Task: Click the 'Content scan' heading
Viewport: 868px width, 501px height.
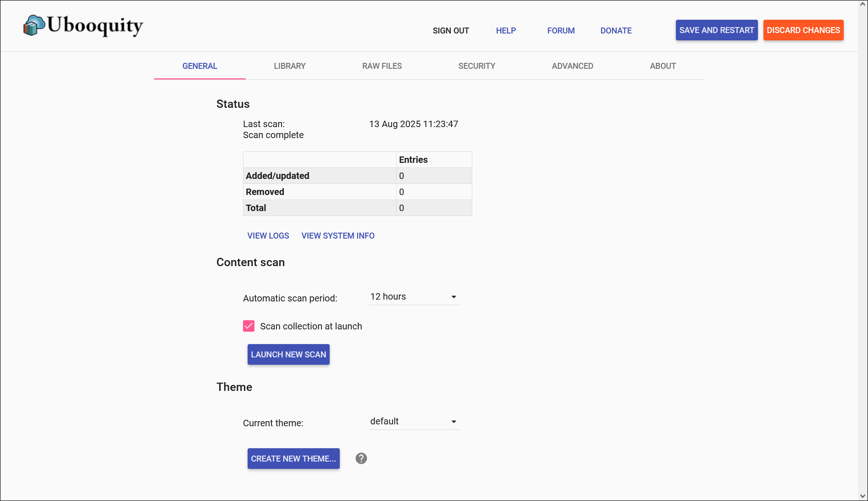Action: tap(250, 262)
